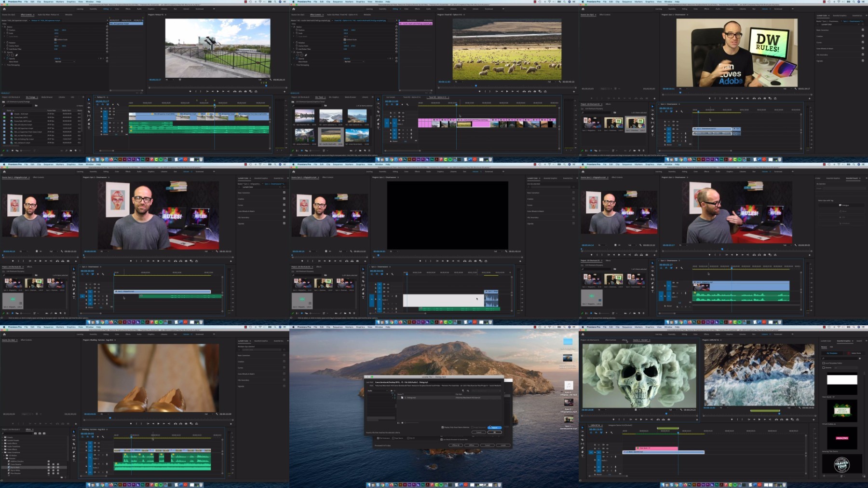Expand Audio Effects folder in wedding shoes Effects panel
This screenshot has height=488, width=868.
coord(2,444)
